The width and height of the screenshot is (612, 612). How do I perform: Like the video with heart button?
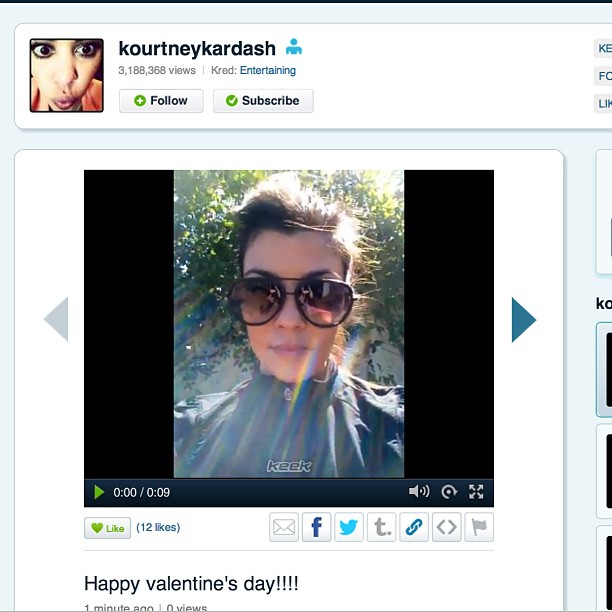(108, 528)
